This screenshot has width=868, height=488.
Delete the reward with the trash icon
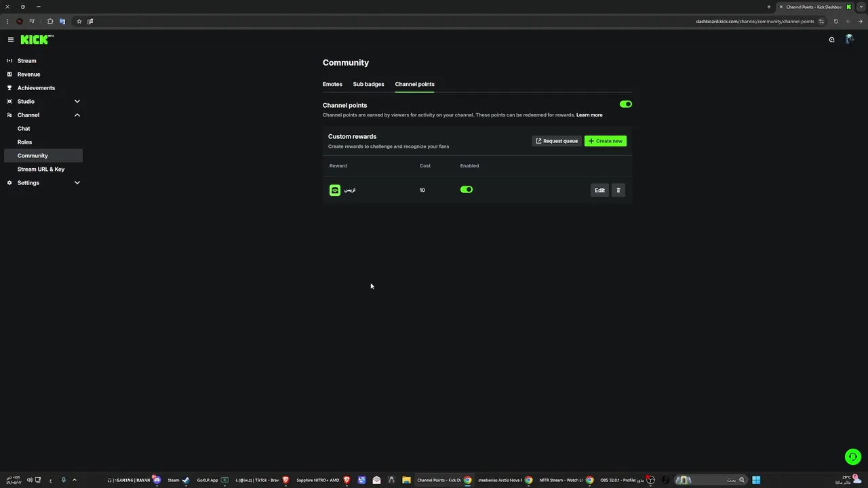(x=618, y=190)
